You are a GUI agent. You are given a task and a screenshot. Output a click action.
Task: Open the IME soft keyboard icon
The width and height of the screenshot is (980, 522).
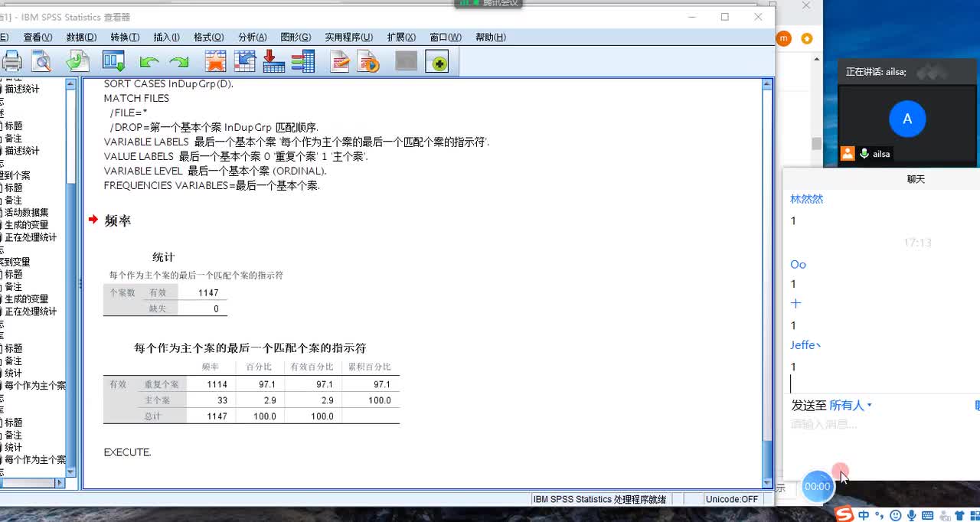(x=929, y=515)
